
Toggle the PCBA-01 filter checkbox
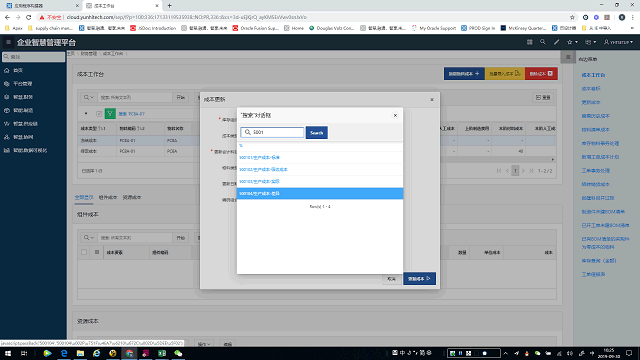coord(99,114)
